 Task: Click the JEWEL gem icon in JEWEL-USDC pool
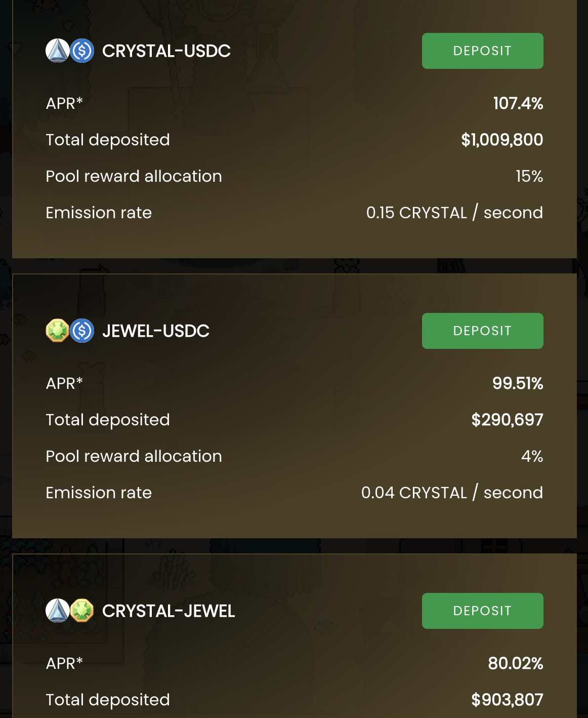click(x=58, y=331)
